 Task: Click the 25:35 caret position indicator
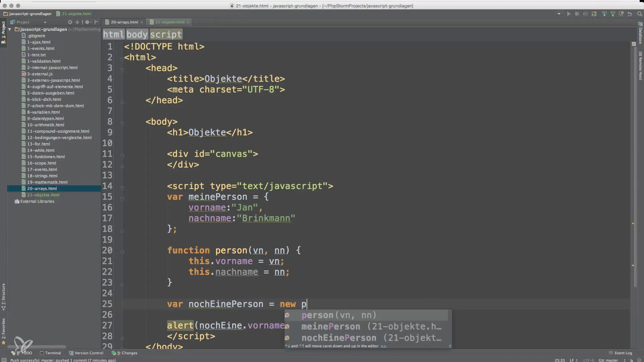(559, 360)
